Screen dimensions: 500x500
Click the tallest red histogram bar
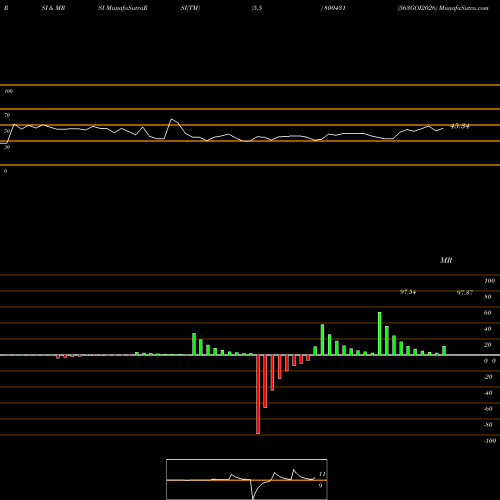click(x=258, y=394)
